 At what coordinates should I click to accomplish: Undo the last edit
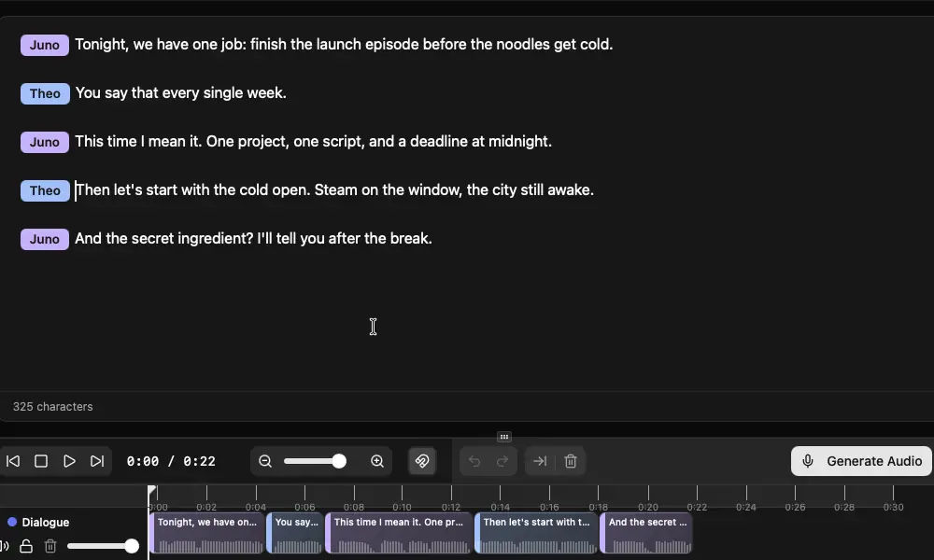(x=474, y=461)
